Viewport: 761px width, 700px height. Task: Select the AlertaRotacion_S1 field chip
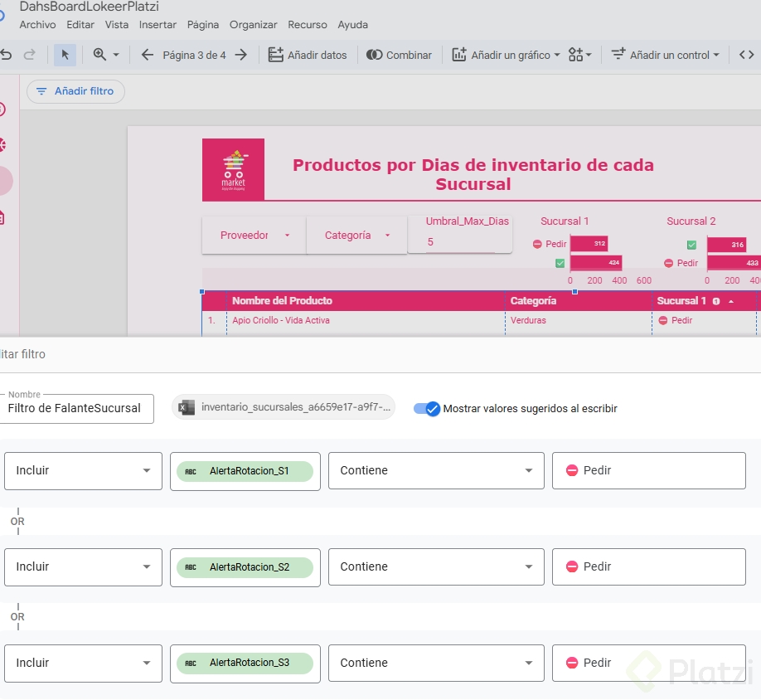pyautogui.click(x=245, y=471)
